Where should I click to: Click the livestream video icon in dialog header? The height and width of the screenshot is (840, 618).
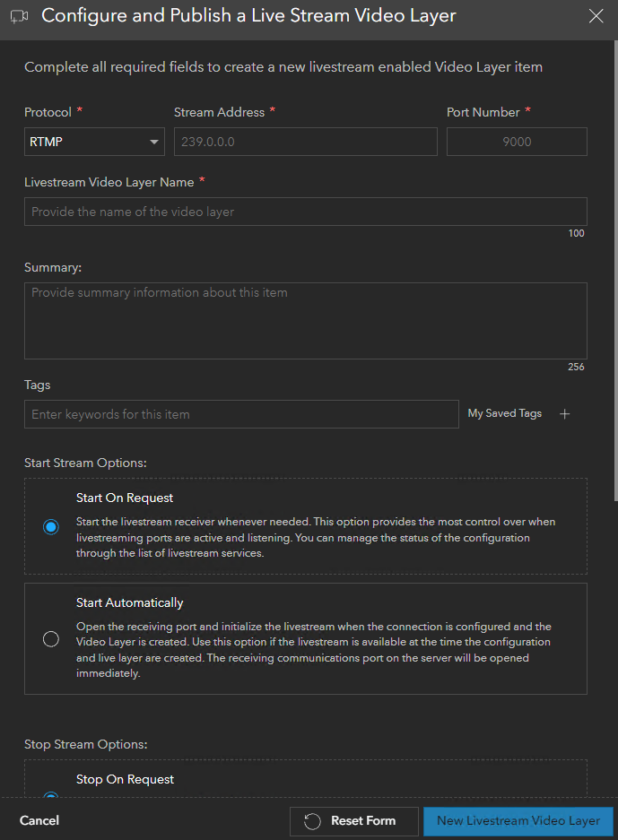[20, 16]
